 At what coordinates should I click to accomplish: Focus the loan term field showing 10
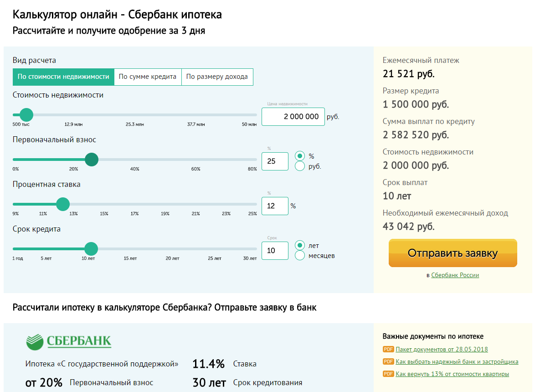pyautogui.click(x=275, y=250)
